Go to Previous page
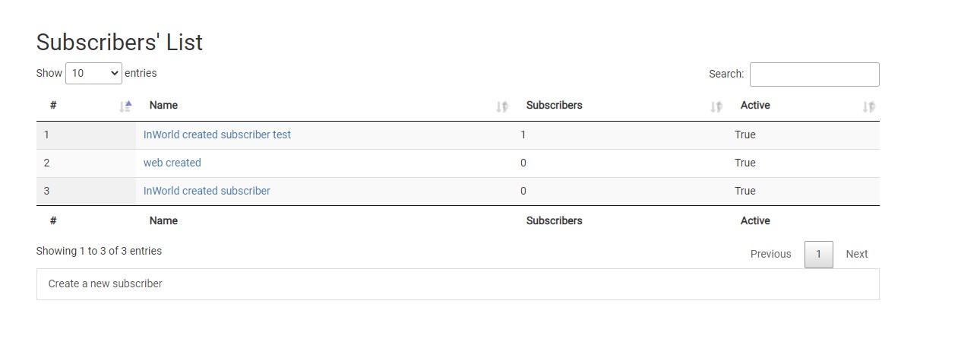 pyautogui.click(x=770, y=254)
